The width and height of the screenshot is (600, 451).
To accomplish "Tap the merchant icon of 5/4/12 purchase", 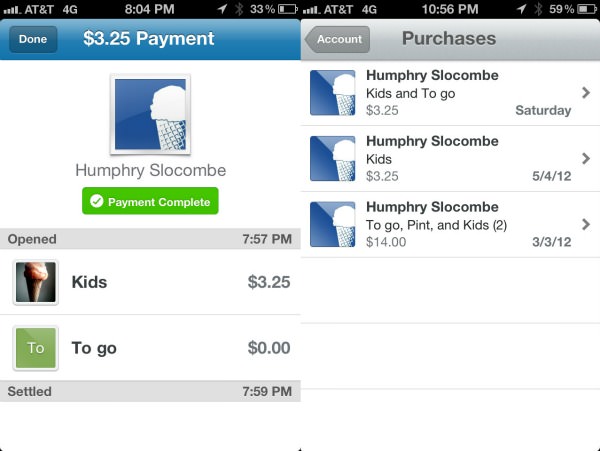I will (333, 158).
